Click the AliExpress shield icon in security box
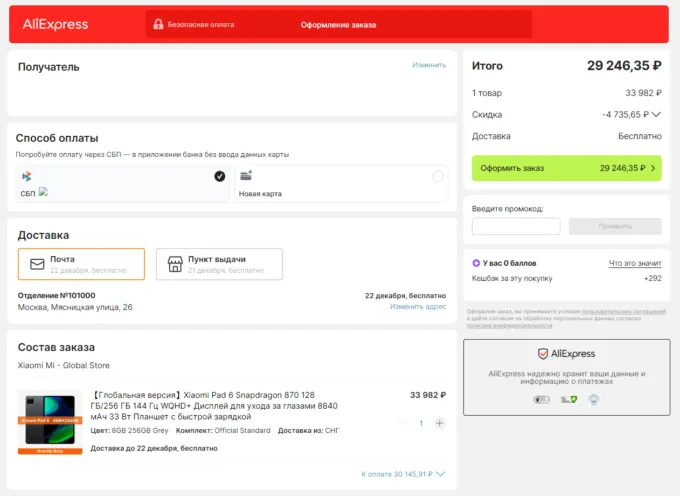 [x=543, y=354]
